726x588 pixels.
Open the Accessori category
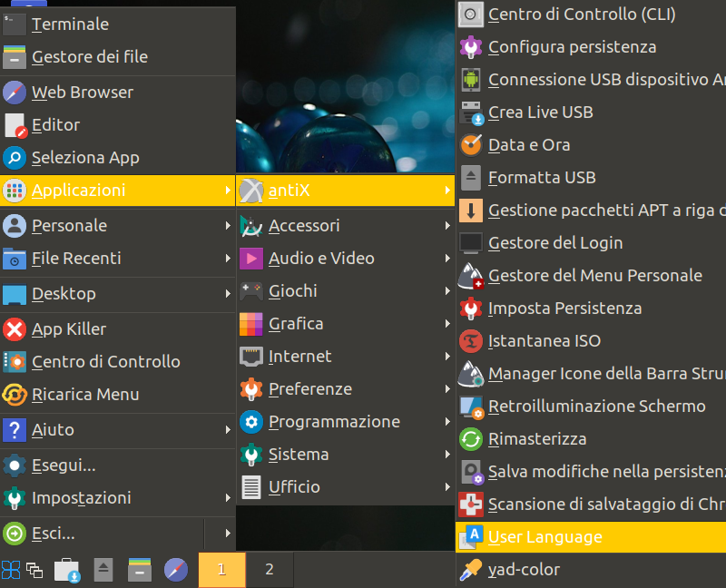346,225
